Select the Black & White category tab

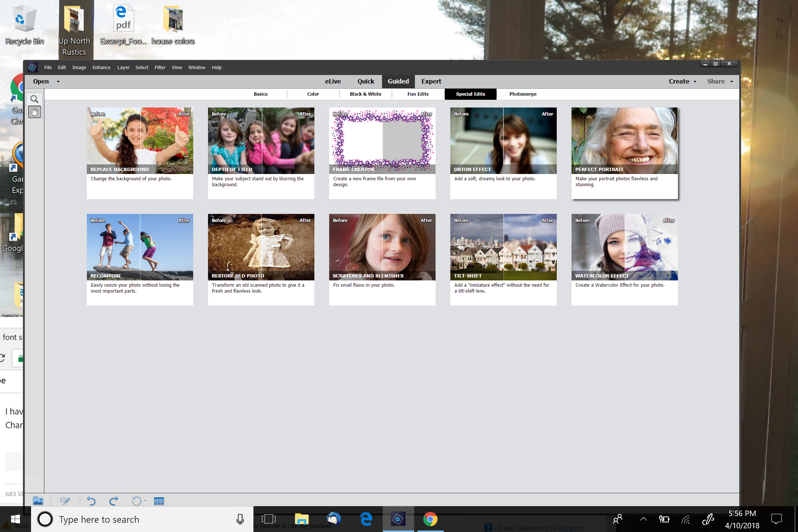(x=365, y=94)
